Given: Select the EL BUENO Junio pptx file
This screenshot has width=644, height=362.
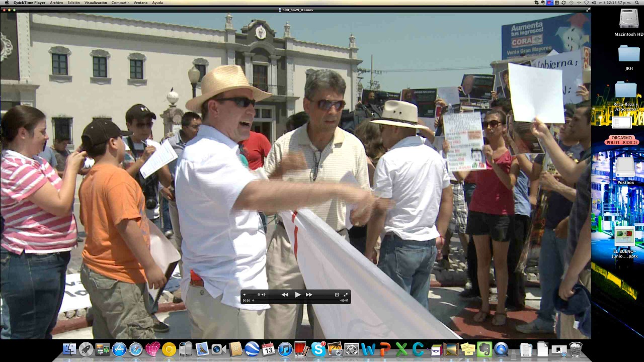Looking at the screenshot, I should 625,238.
